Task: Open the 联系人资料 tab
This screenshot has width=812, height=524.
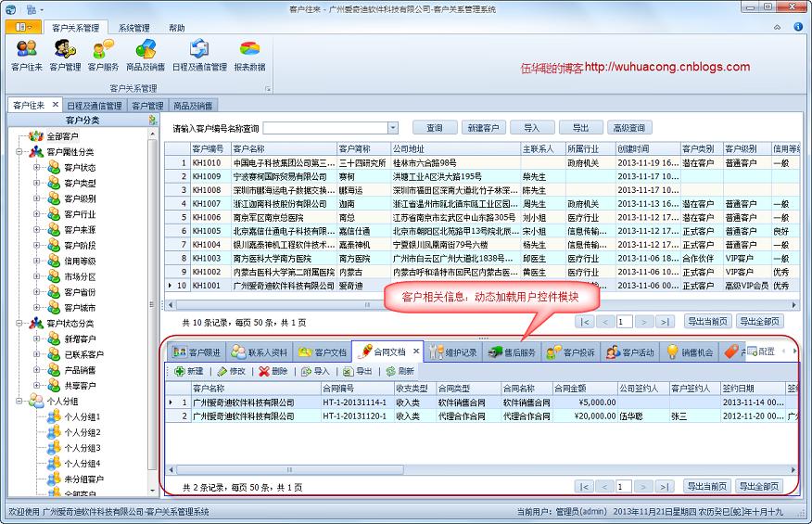Action: coord(260,352)
